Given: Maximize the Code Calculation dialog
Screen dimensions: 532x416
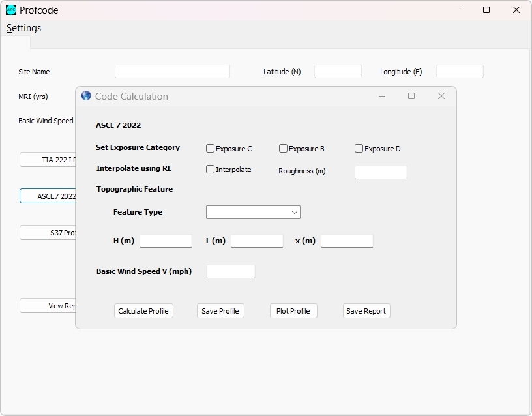Looking at the screenshot, I should (411, 96).
